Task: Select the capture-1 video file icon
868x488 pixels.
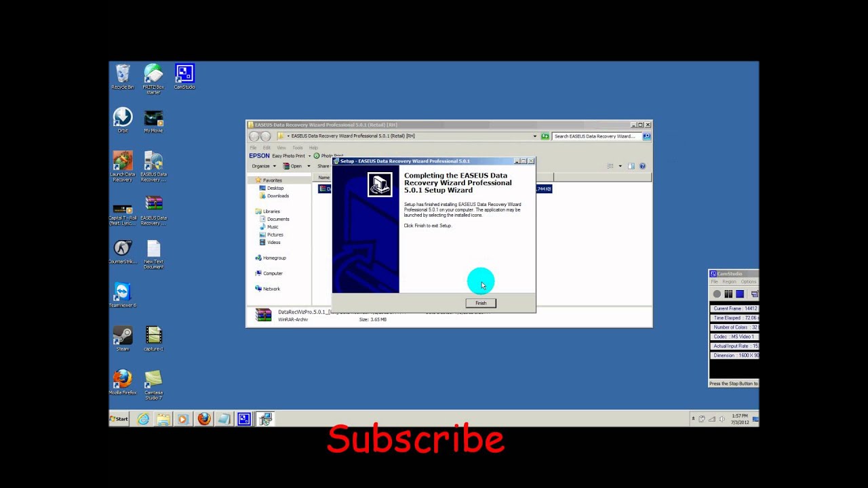Action: [x=153, y=338]
